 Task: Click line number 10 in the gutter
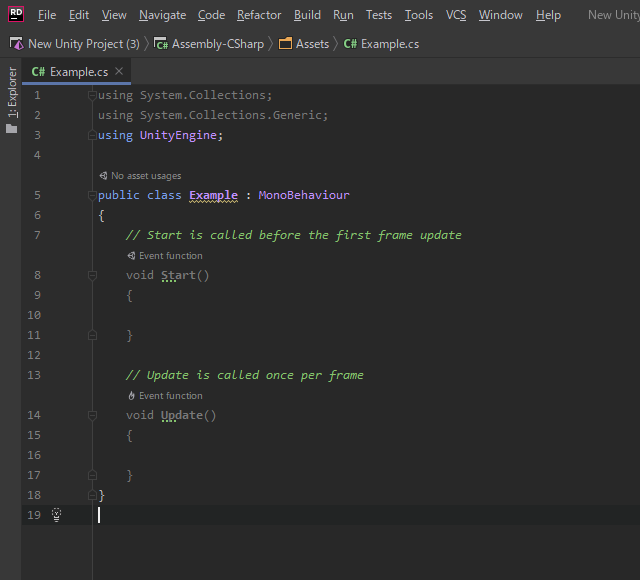(x=34, y=315)
